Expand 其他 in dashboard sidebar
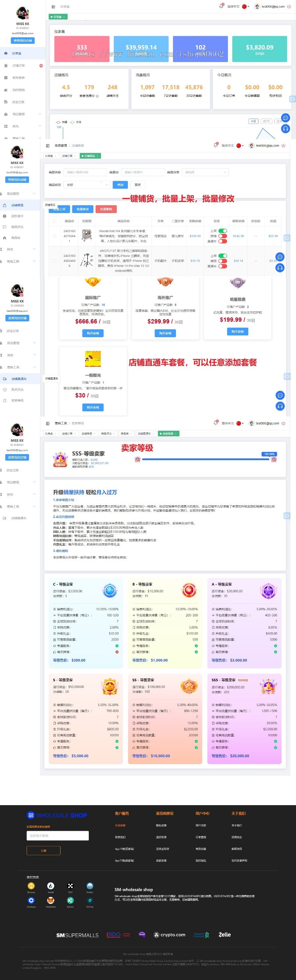The image size is (296, 980). pyautogui.click(x=22, y=126)
